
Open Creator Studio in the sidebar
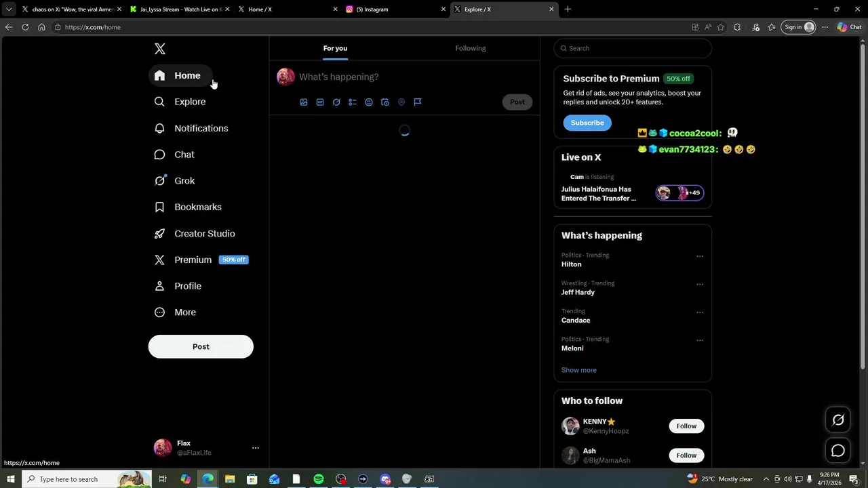[195, 233]
